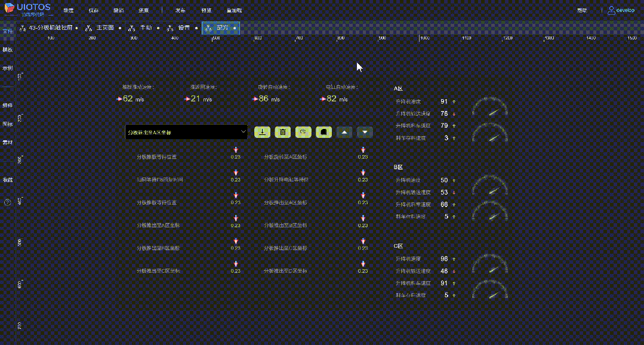Click the lower gauge in the B区 section
Screen dimensions: 644x345
tap(490, 211)
